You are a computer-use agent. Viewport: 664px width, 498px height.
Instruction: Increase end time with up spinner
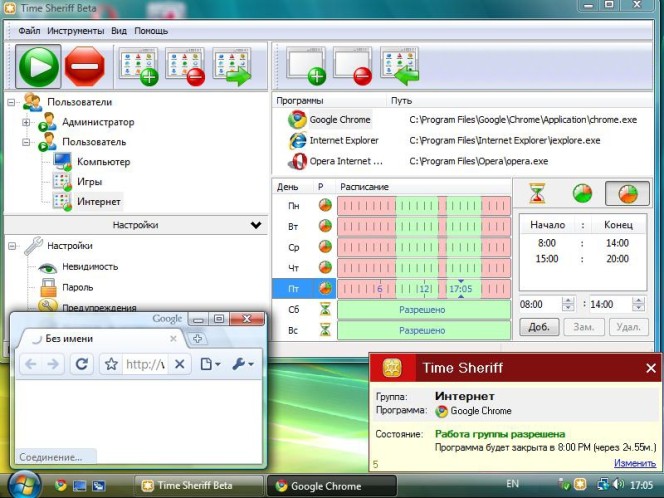638,300
